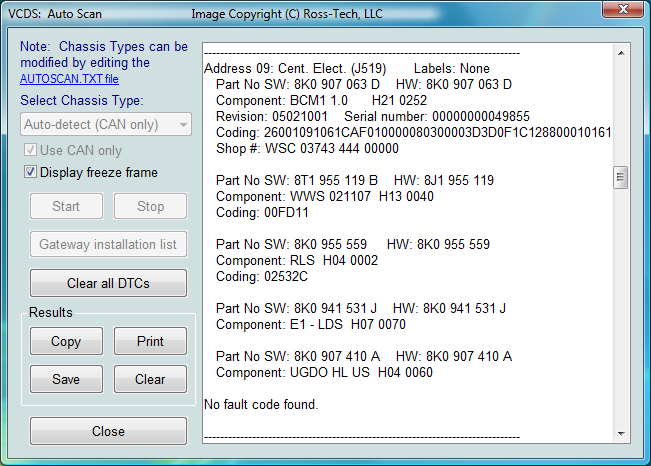Click Clear all DTCs

tap(108, 283)
